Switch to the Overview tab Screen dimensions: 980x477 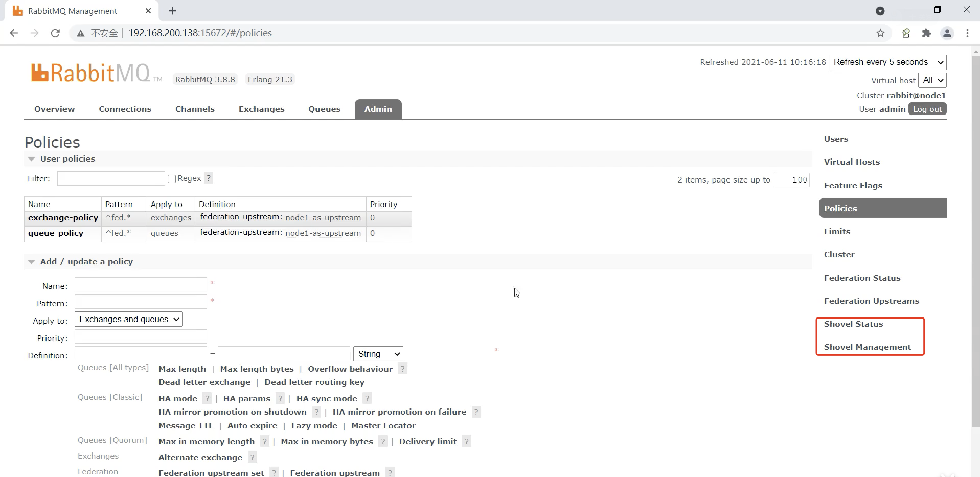coord(54,109)
